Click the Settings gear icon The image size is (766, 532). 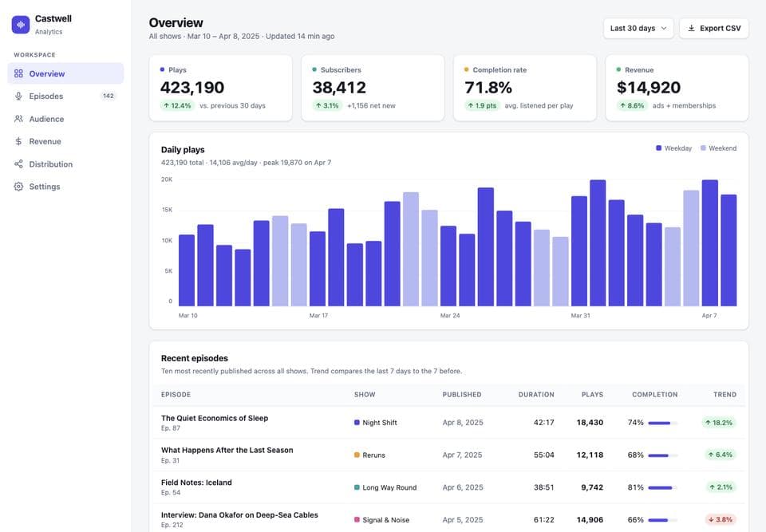click(x=18, y=187)
